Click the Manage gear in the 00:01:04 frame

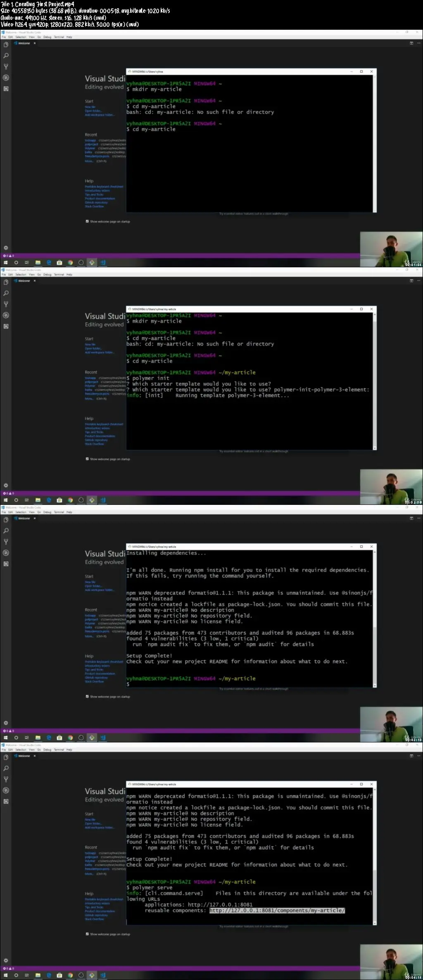tap(6, 248)
